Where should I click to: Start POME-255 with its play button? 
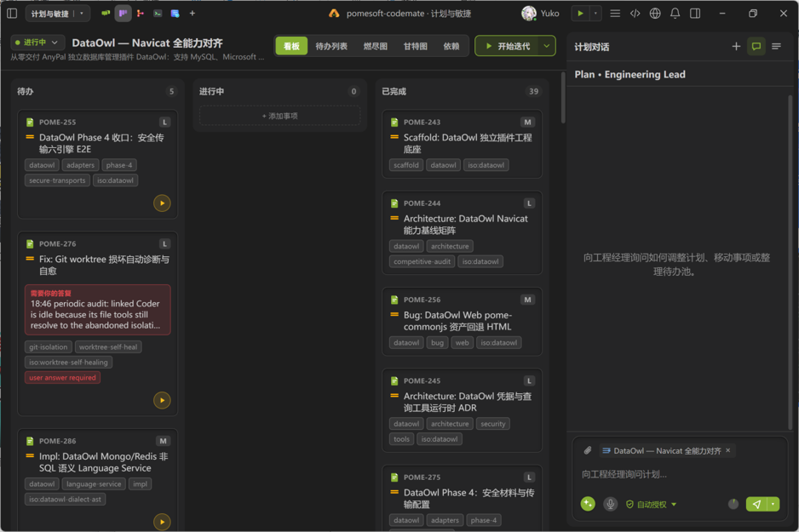pos(162,203)
